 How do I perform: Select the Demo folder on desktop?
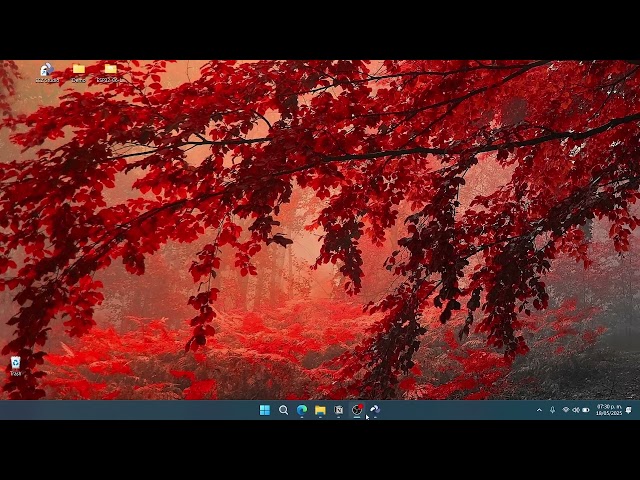coord(78,73)
